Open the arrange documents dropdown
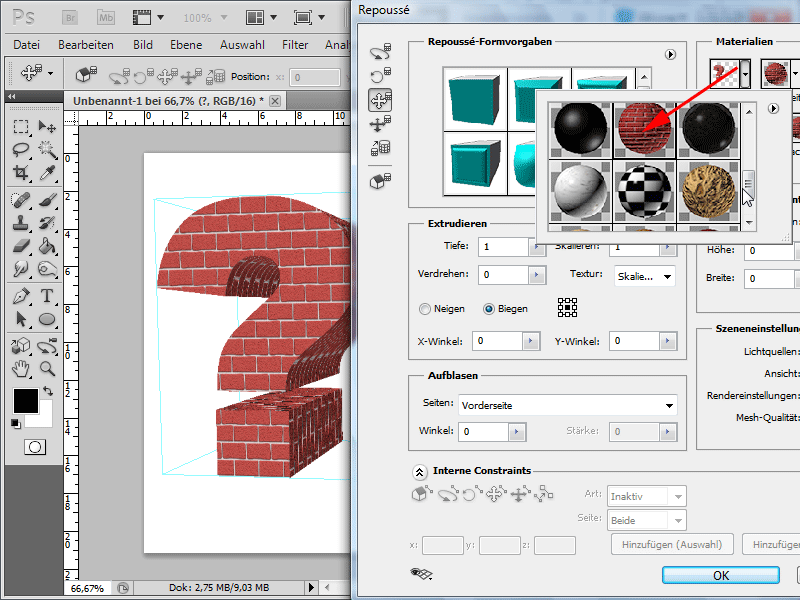 [261, 18]
